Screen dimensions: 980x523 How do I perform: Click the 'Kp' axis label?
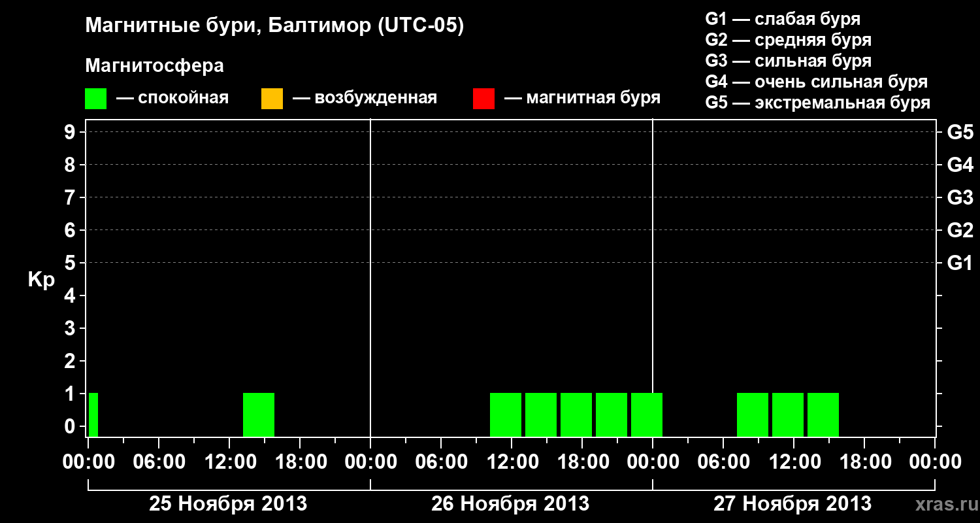coord(41,279)
